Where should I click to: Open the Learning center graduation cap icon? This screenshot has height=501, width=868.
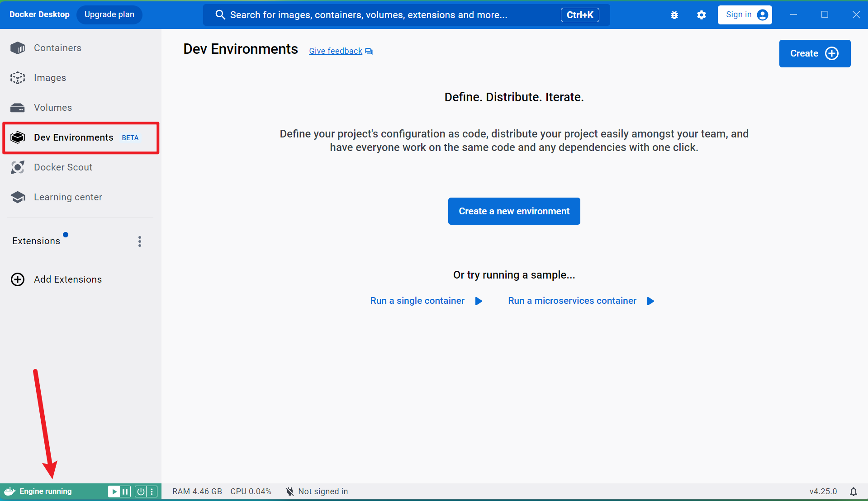(18, 197)
